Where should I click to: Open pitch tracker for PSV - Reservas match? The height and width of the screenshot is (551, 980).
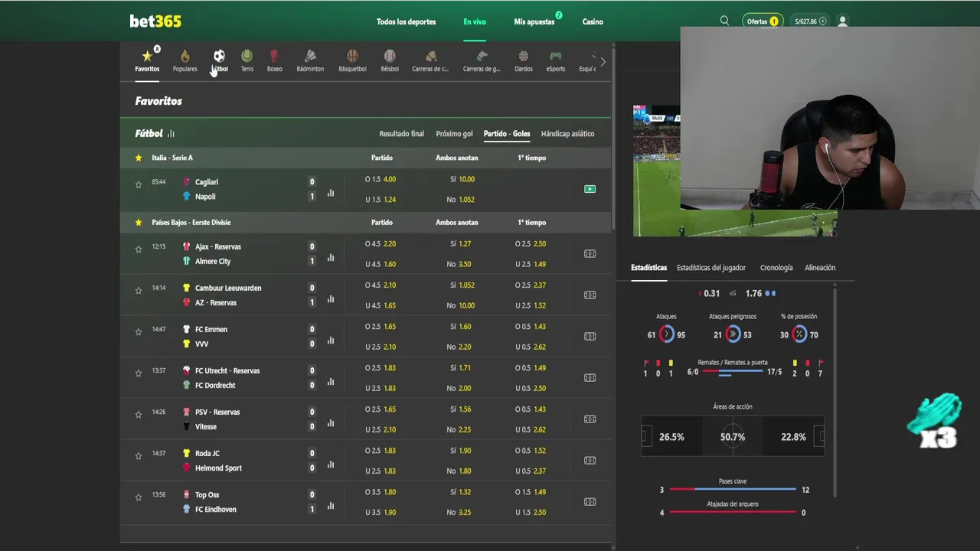tap(590, 419)
